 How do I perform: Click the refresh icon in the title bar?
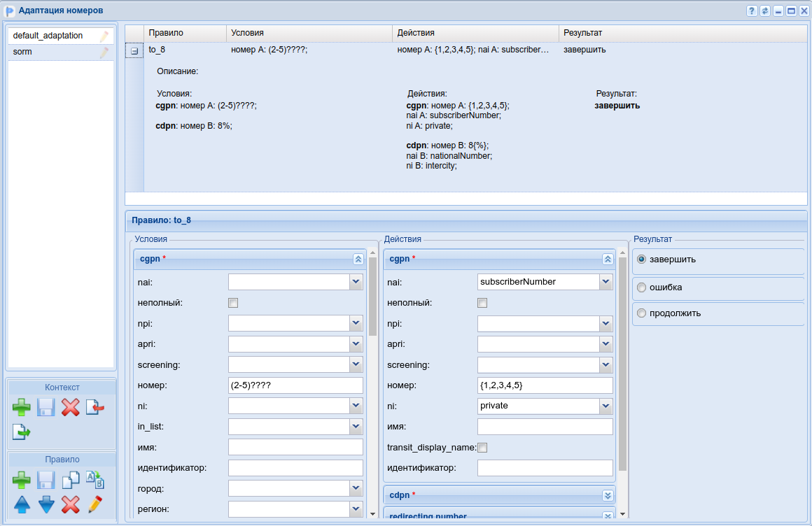(x=765, y=10)
